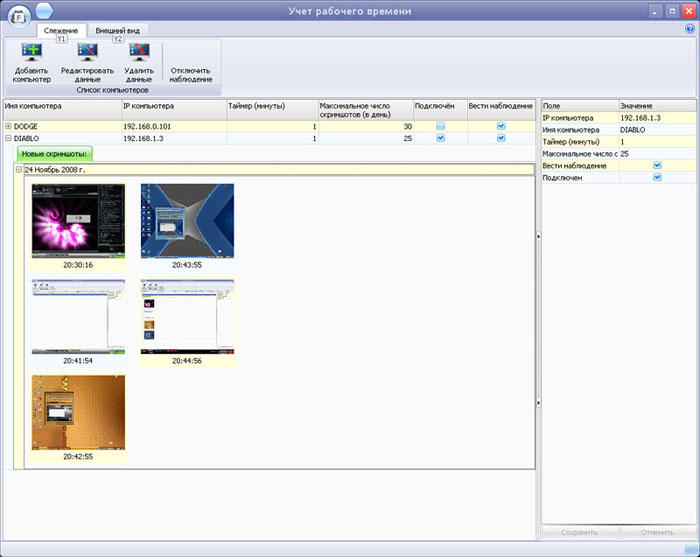This screenshot has height=557, width=700.
Task: Sort by the IP компьютера column header
Action: 172,105
